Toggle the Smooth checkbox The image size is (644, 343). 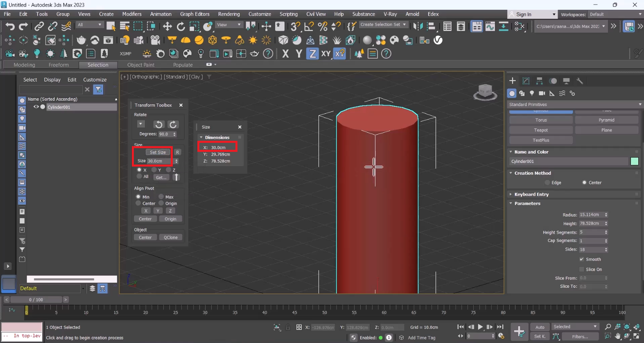[581, 259]
